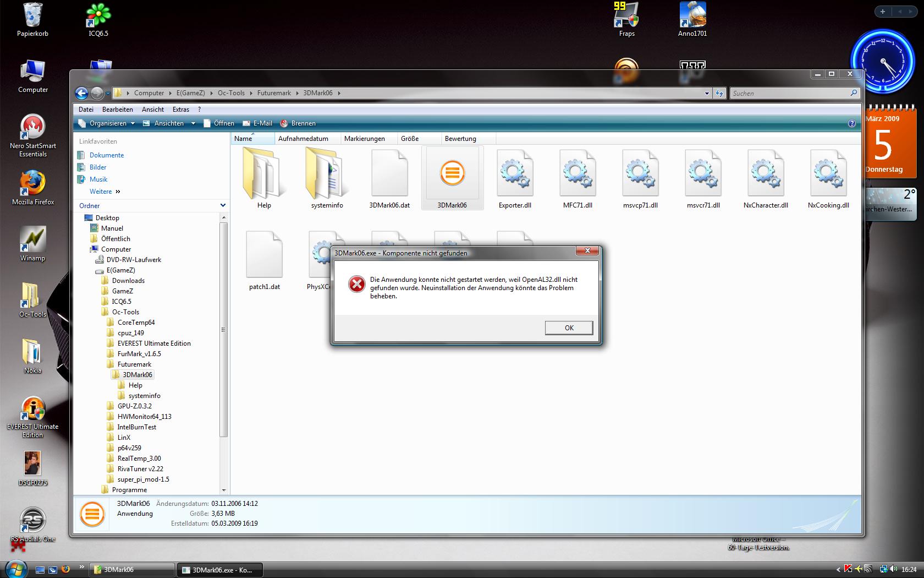Select the systeminfo folder icon in file view
This screenshot has height=578, width=924.
[327, 173]
